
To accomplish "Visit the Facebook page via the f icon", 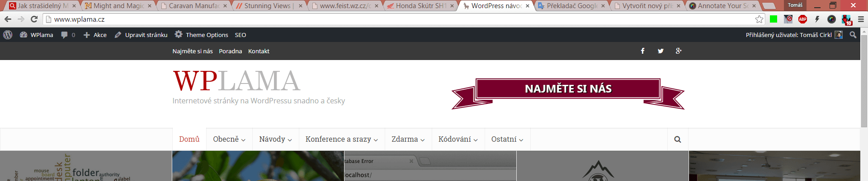I will point(642,51).
